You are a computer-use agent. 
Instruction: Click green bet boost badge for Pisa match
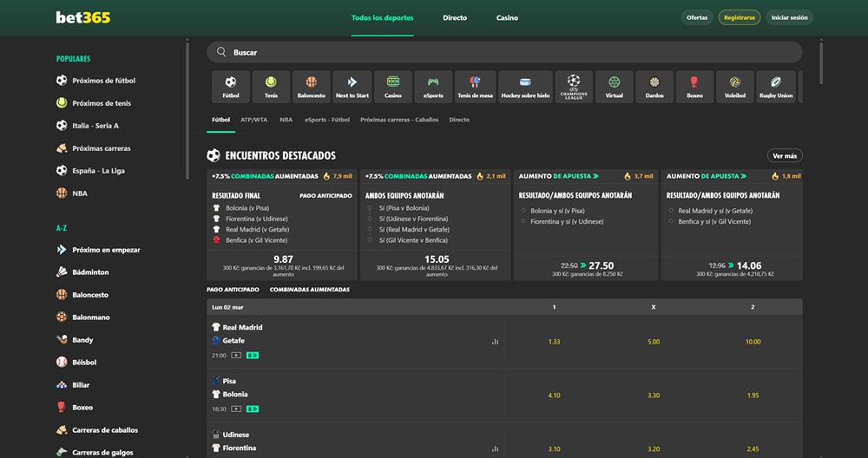(x=253, y=409)
